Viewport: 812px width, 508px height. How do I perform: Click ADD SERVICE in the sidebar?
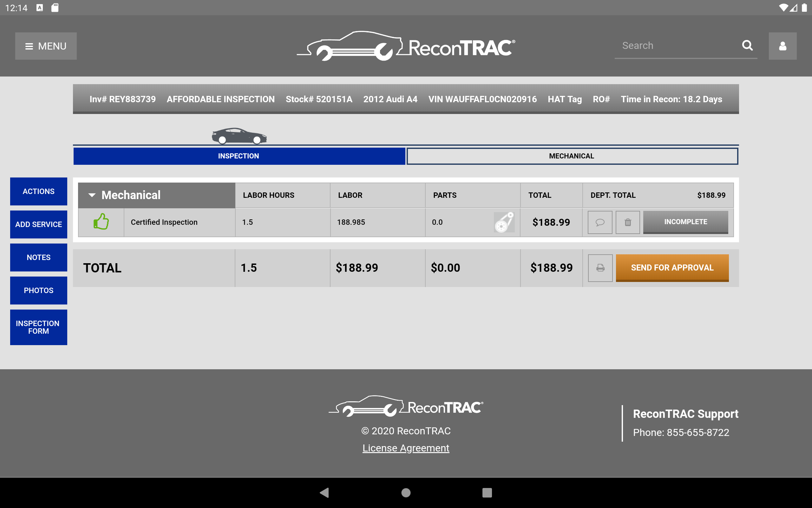pos(39,224)
